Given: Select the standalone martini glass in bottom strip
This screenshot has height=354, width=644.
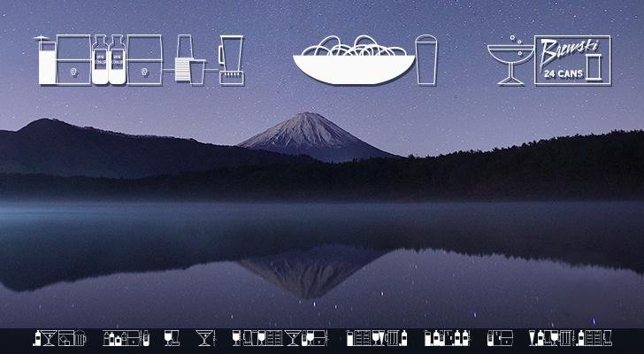Looking at the screenshot, I should click(x=205, y=338).
